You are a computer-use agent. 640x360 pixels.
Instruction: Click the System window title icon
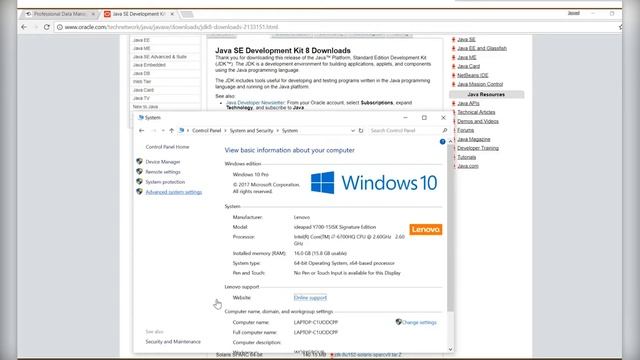(140, 118)
